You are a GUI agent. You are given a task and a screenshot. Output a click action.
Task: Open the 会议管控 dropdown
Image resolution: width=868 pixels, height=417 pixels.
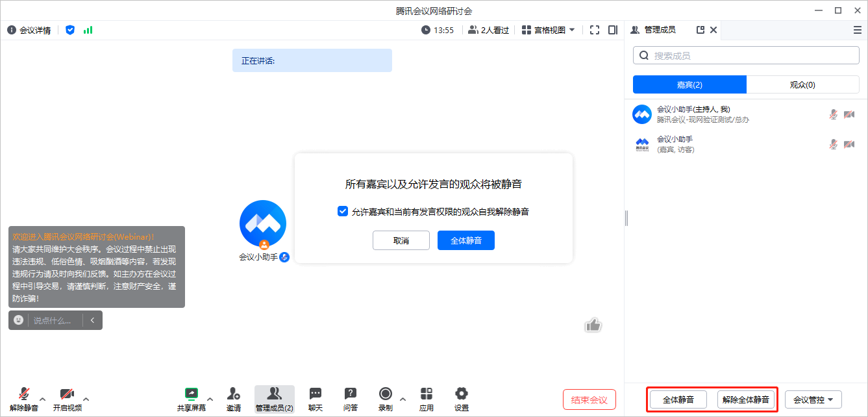pyautogui.click(x=813, y=399)
